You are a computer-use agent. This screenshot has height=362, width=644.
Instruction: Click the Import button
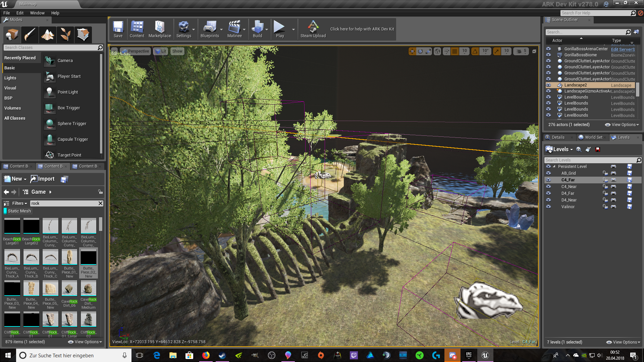point(43,179)
